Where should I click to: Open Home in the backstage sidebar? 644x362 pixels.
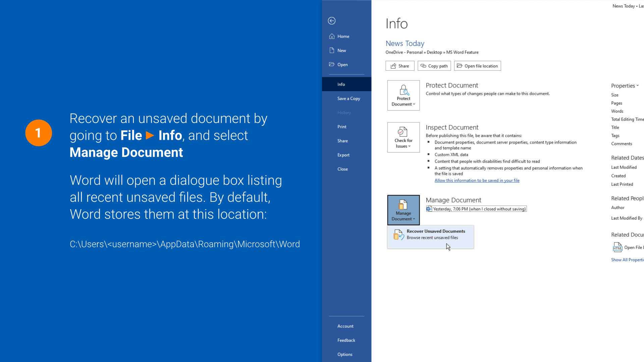pos(346,36)
